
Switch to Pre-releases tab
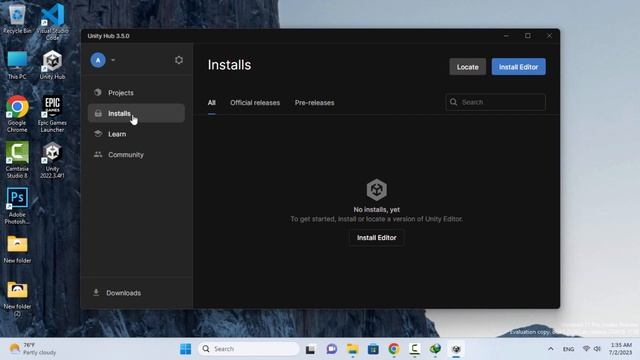point(314,103)
